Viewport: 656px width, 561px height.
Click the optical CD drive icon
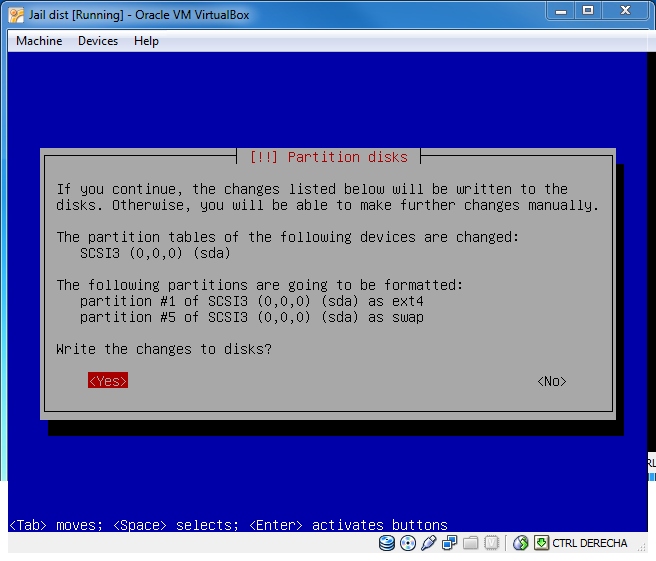[x=407, y=543]
